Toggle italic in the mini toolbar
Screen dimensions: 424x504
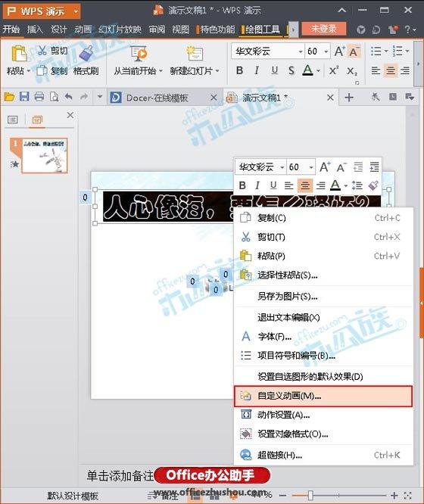coord(257,185)
